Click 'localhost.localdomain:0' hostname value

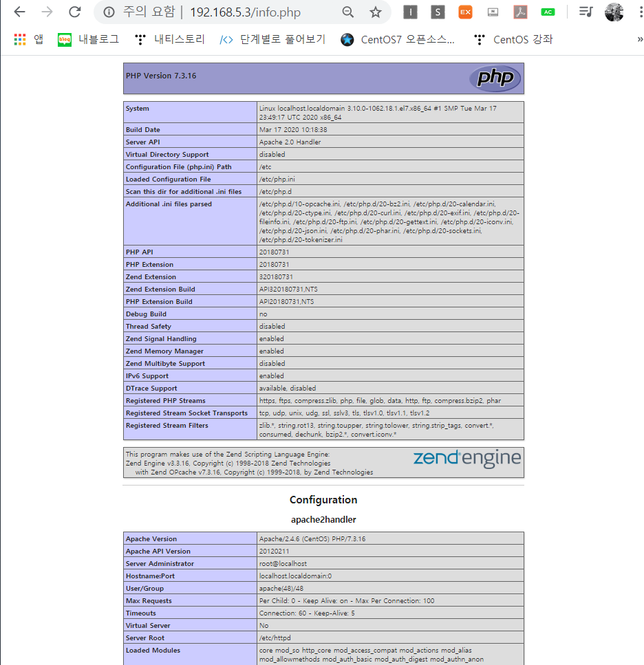point(296,576)
